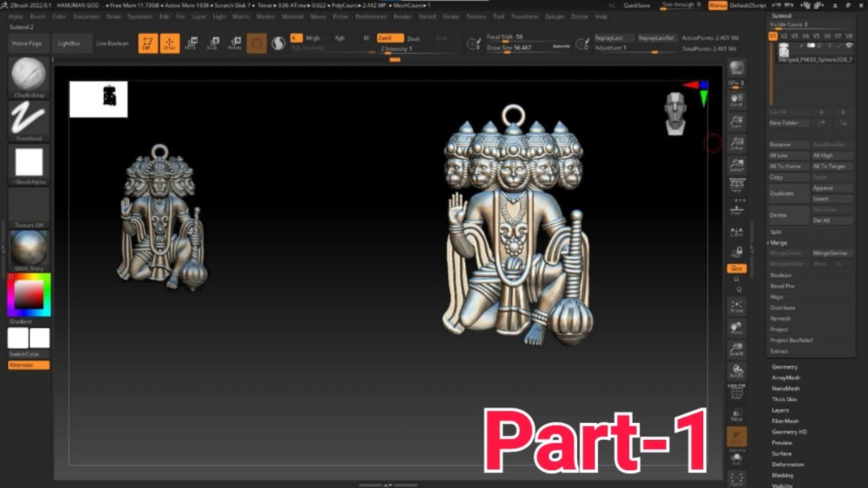Select the white reference image thumbnail
The image size is (868, 488).
tap(98, 99)
